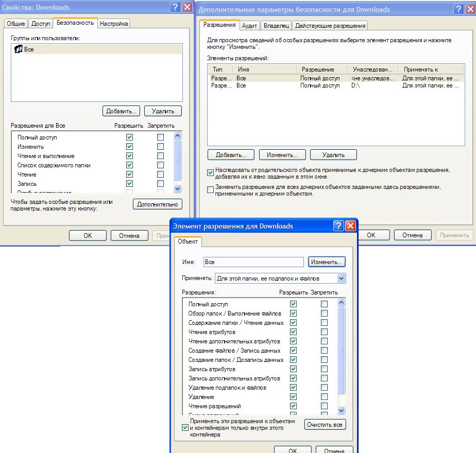Open the Действующие разрешения tab
The width and height of the screenshot is (476, 453).
click(x=330, y=26)
